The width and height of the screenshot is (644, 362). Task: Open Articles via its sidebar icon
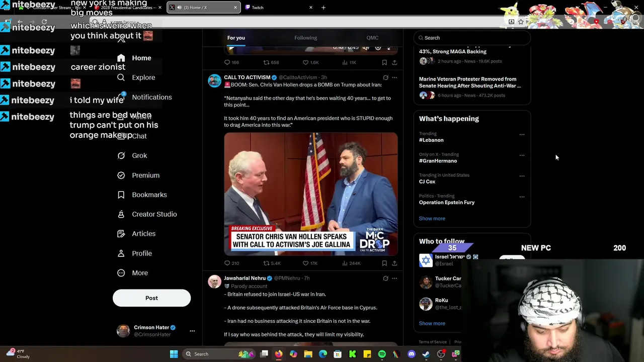121,234
